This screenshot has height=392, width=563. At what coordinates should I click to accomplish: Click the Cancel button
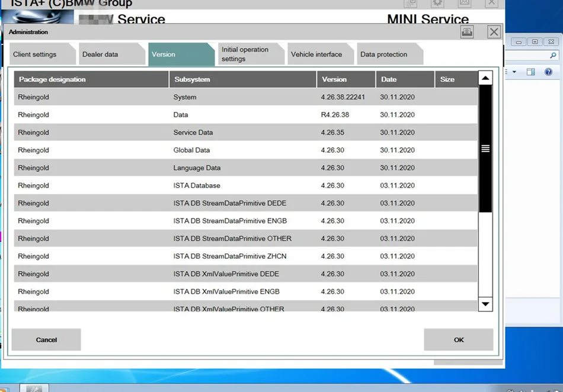[46, 340]
